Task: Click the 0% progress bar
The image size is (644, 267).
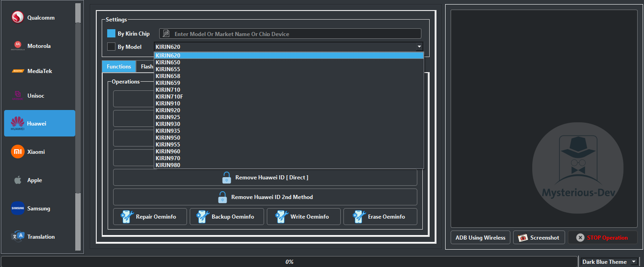Action: point(289,262)
